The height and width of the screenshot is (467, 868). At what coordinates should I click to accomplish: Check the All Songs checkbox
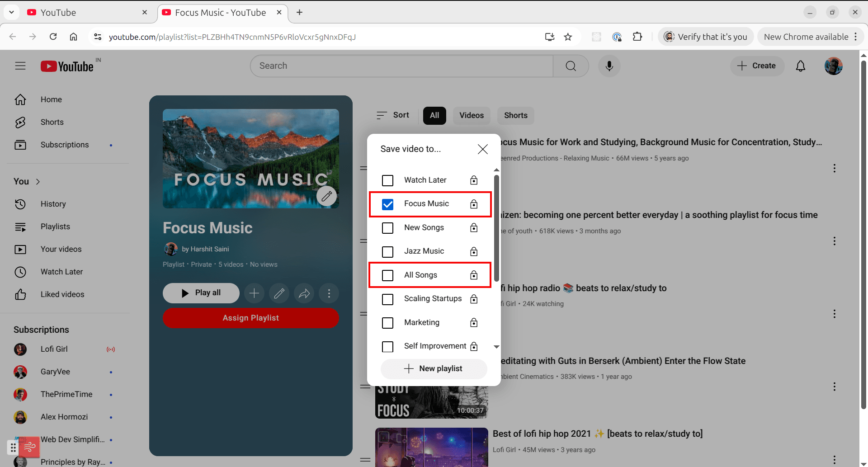[x=387, y=275]
